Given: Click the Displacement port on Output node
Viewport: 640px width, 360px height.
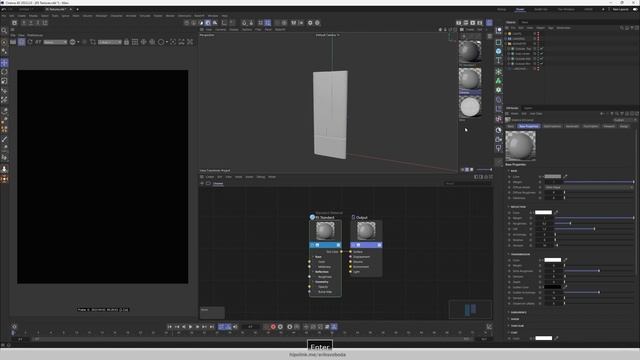Looking at the screenshot, I should pyautogui.click(x=350, y=257).
